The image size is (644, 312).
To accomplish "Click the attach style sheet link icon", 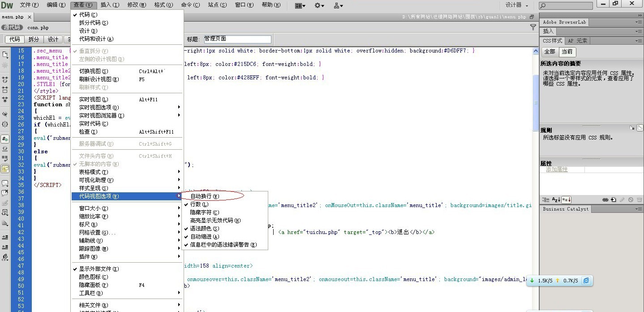I will point(605,199).
